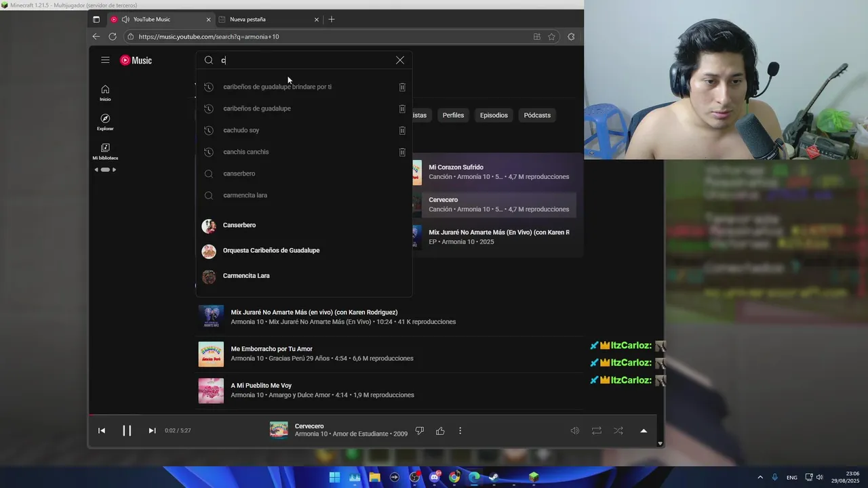Open File Explorer from the taskbar

click(374, 477)
